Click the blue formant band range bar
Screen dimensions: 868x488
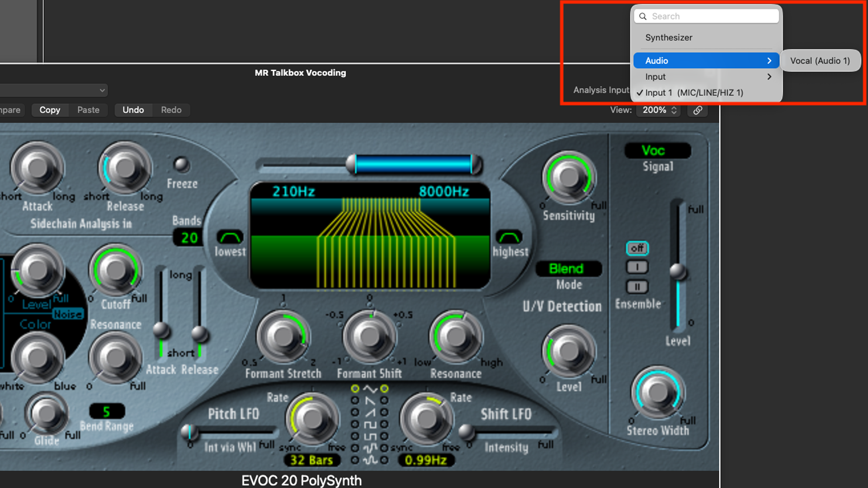414,164
